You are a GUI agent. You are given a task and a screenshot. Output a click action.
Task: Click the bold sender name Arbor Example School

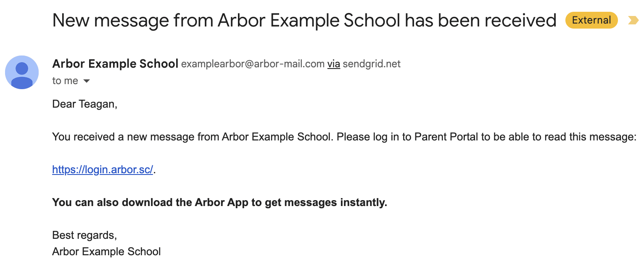click(x=115, y=64)
